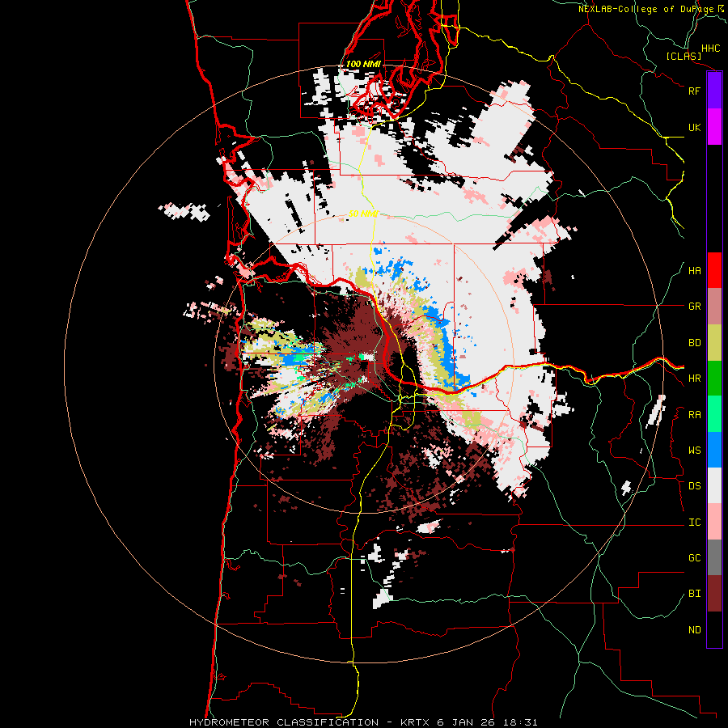Click the BI legend label
This screenshot has height=728, width=728.
[x=694, y=594]
